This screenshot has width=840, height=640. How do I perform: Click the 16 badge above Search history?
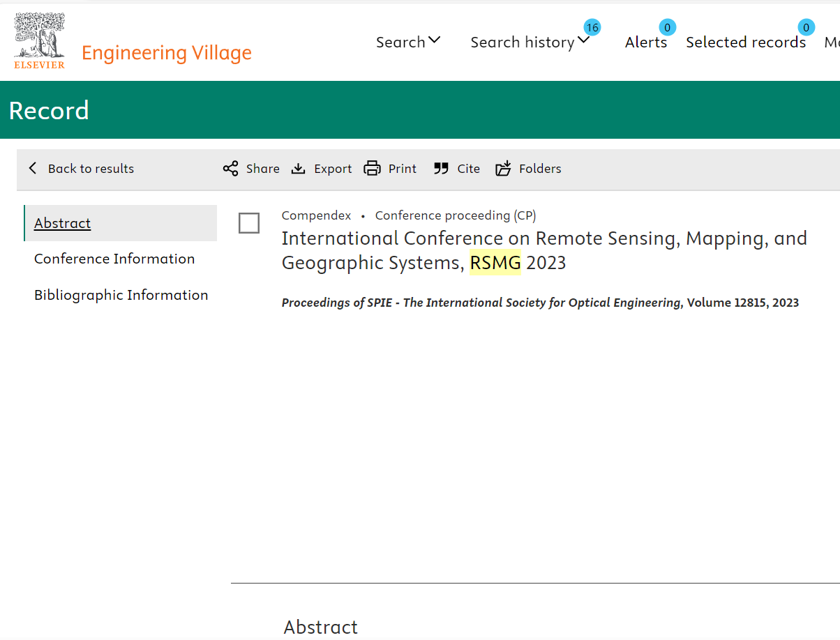592,28
